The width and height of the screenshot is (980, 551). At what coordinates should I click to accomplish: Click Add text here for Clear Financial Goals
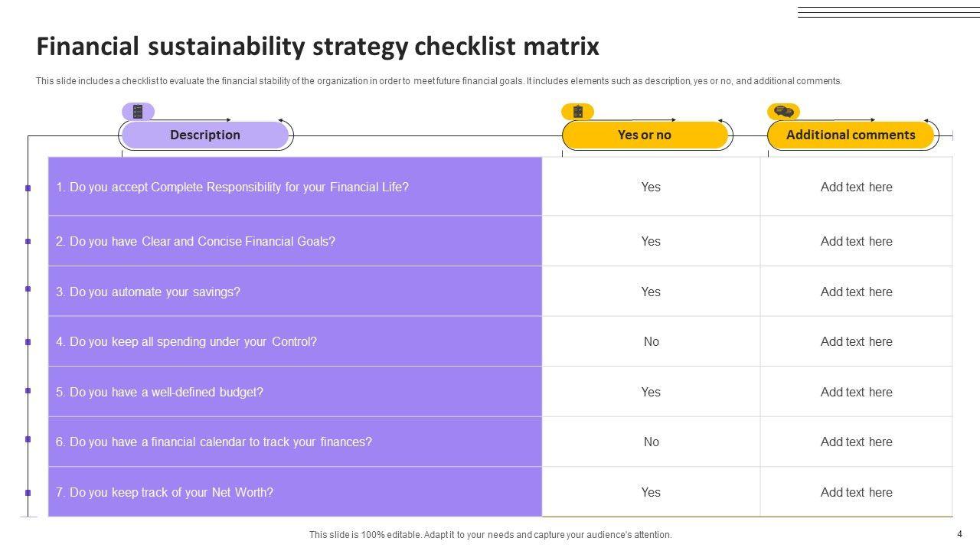(856, 241)
